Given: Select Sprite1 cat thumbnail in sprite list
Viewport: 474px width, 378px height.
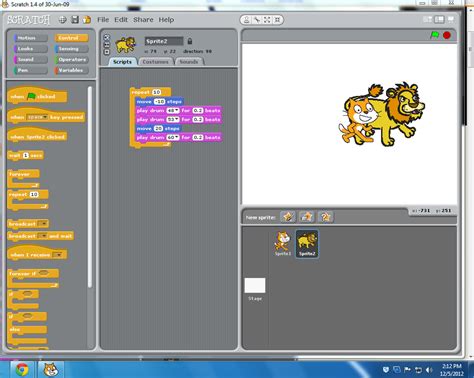Looking at the screenshot, I should (x=283, y=244).
